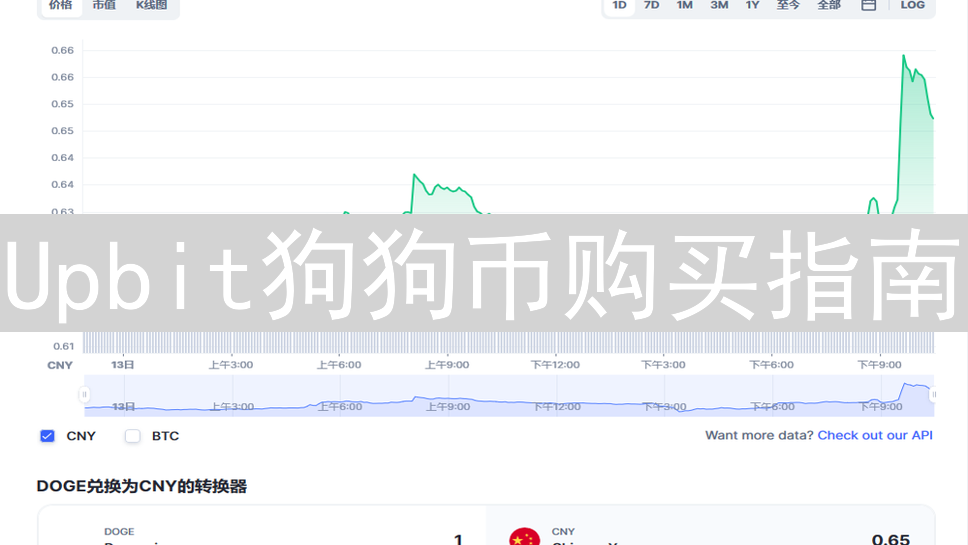The height and width of the screenshot is (545, 968).
Task: Select the 1M time range
Action: [x=685, y=6]
